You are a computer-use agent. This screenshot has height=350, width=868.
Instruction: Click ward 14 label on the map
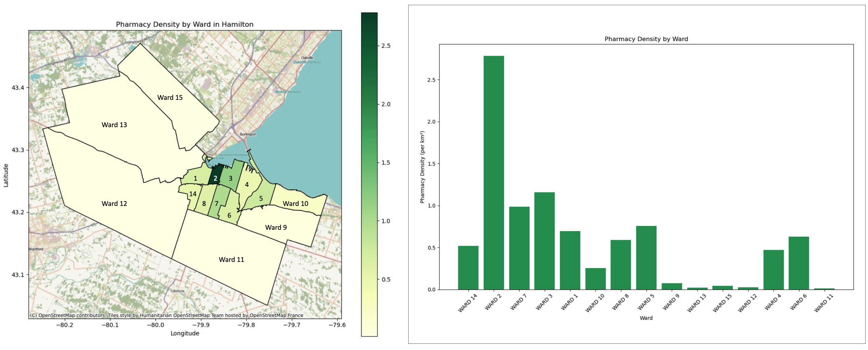(193, 194)
